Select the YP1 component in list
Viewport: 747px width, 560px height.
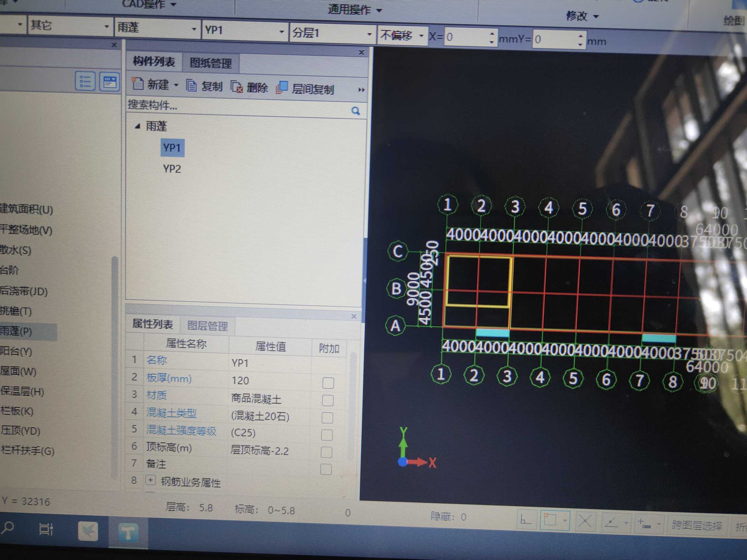(172, 148)
